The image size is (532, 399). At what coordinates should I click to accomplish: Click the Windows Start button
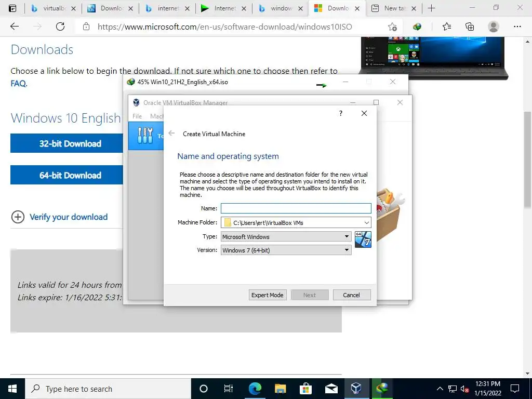tap(12, 389)
